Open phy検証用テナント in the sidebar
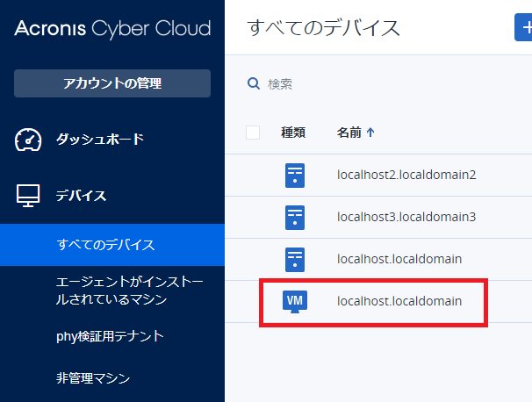Image resolution: width=532 pixels, height=402 pixels. 110,336
